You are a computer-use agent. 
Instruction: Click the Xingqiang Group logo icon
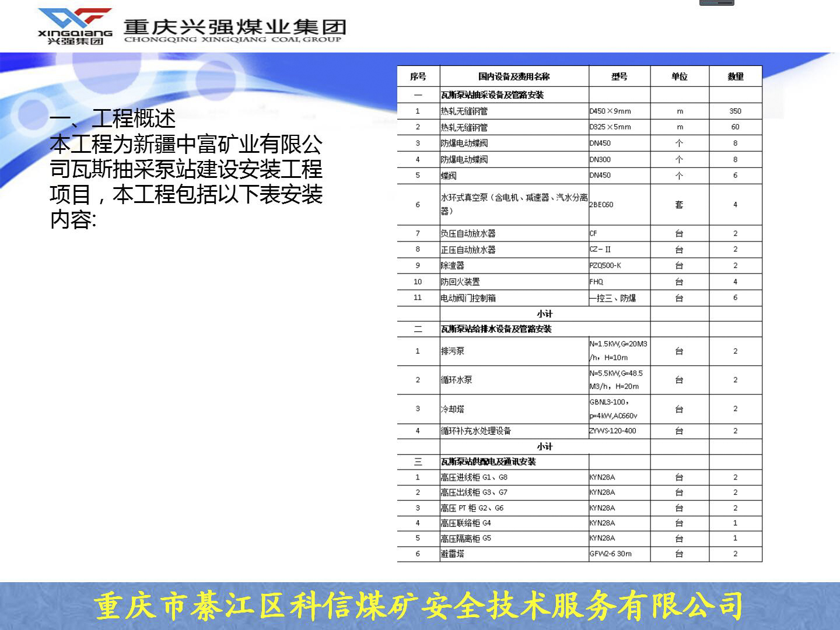(x=75, y=26)
